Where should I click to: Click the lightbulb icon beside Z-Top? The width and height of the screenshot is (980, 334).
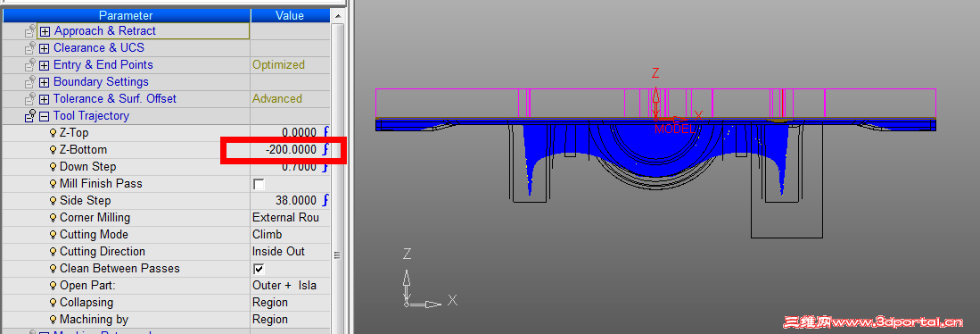54,132
